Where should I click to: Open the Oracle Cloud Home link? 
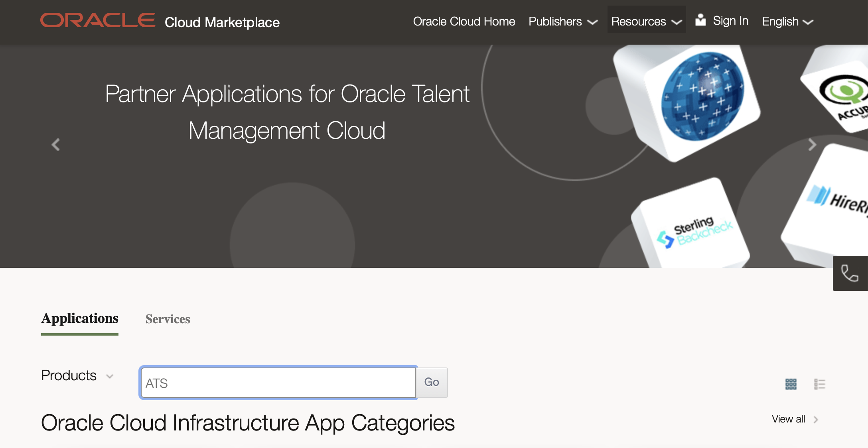pyautogui.click(x=464, y=21)
